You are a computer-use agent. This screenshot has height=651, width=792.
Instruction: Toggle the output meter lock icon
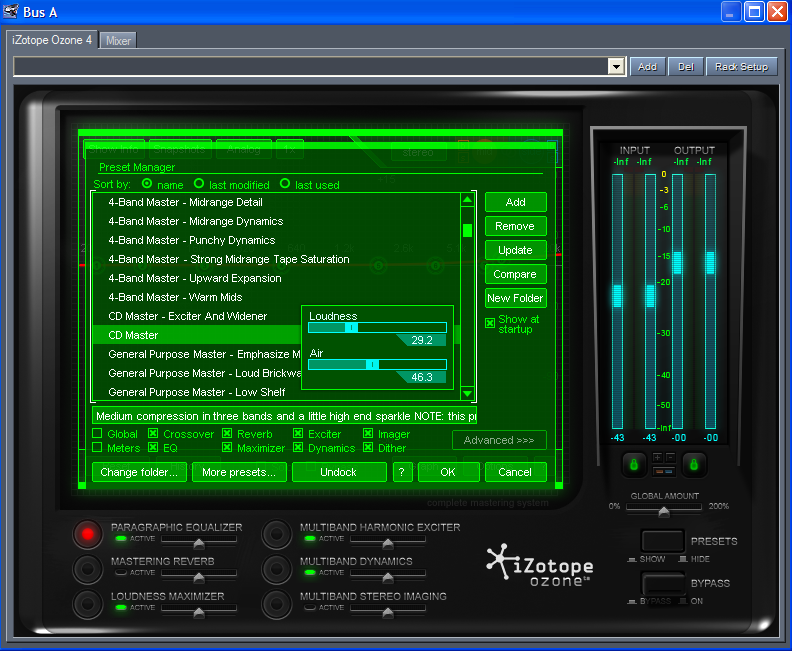(694, 464)
